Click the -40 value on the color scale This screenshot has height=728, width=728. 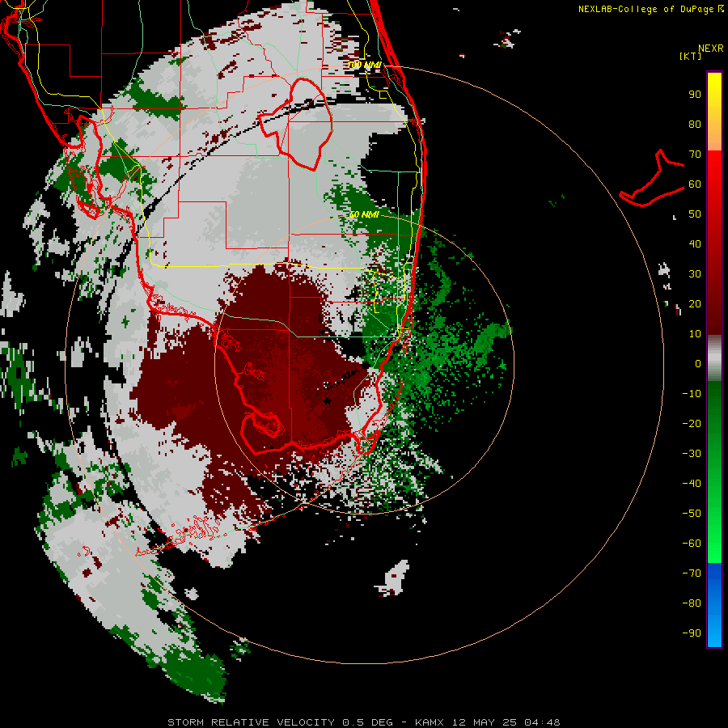[x=692, y=484]
